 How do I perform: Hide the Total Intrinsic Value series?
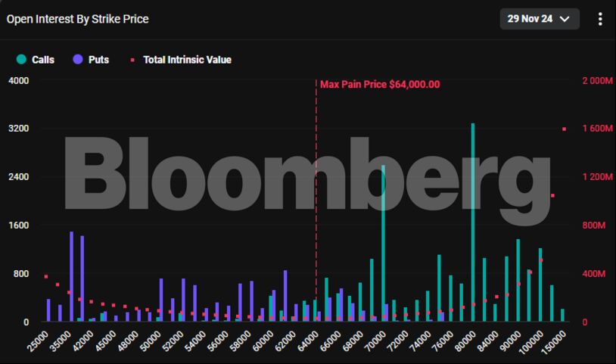[187, 60]
